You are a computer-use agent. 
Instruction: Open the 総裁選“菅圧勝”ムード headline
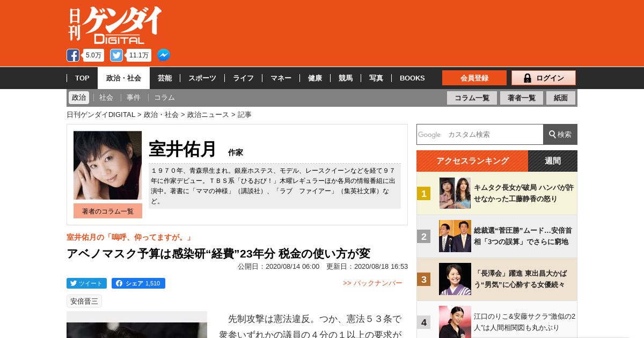coord(523,236)
